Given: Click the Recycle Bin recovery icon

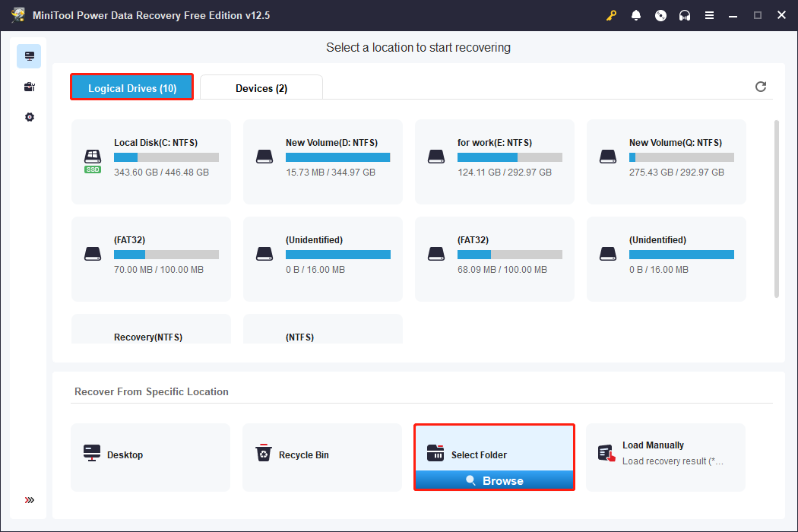Looking at the screenshot, I should click(x=264, y=454).
